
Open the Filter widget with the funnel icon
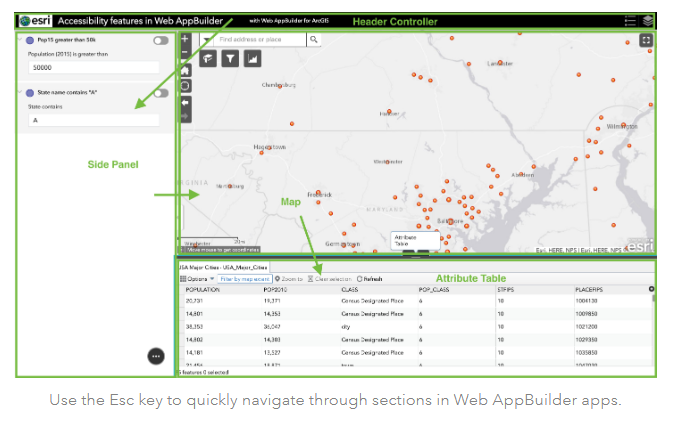click(x=230, y=59)
